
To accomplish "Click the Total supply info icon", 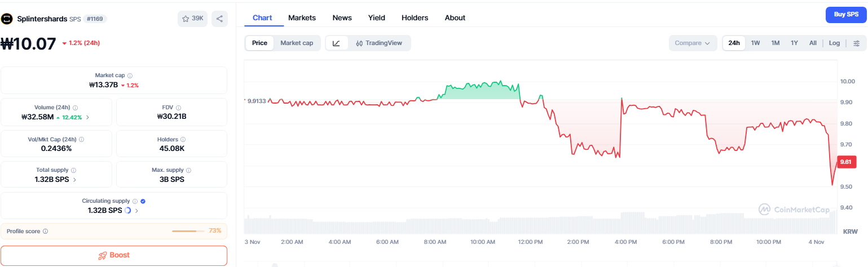I will pyautogui.click(x=74, y=170).
